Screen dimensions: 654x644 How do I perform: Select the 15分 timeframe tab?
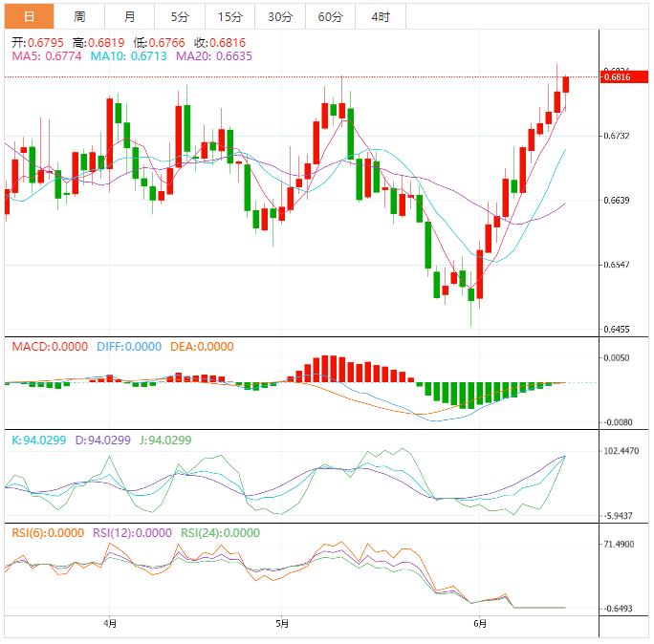tap(229, 17)
